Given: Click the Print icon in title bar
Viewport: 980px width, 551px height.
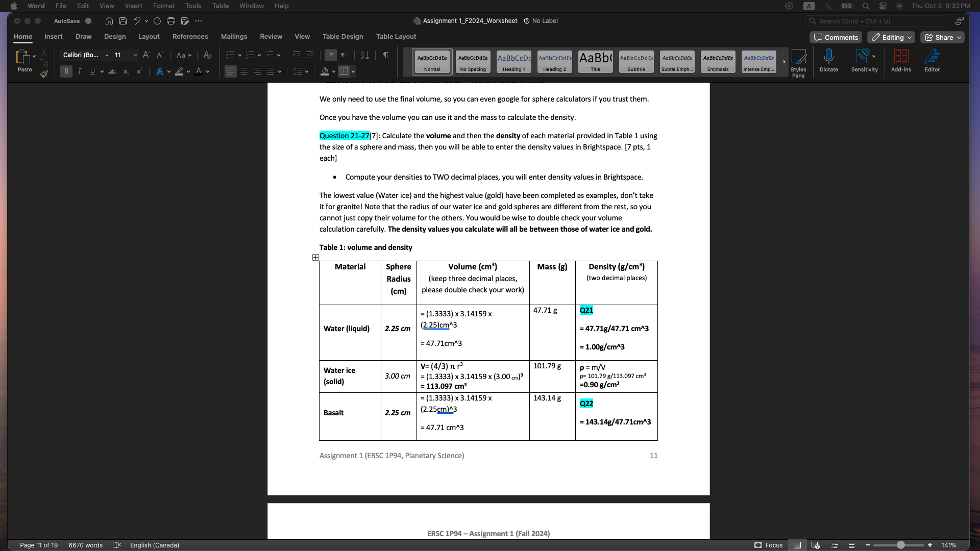Looking at the screenshot, I should (x=171, y=21).
